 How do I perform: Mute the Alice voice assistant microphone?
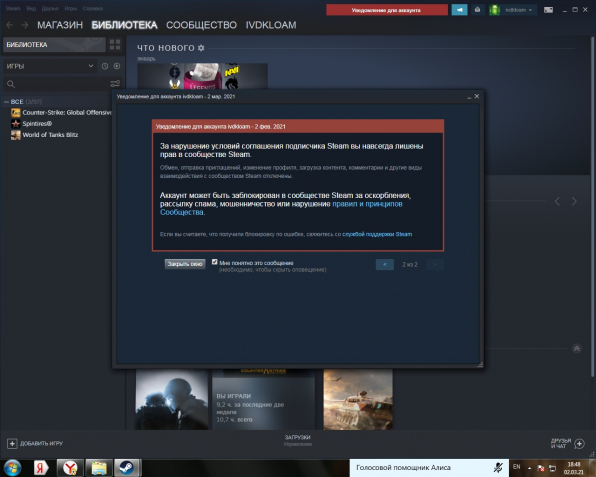(x=498, y=467)
